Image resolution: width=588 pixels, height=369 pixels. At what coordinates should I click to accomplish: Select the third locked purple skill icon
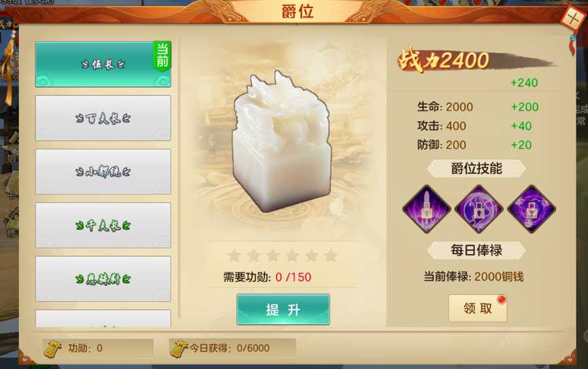(532, 209)
